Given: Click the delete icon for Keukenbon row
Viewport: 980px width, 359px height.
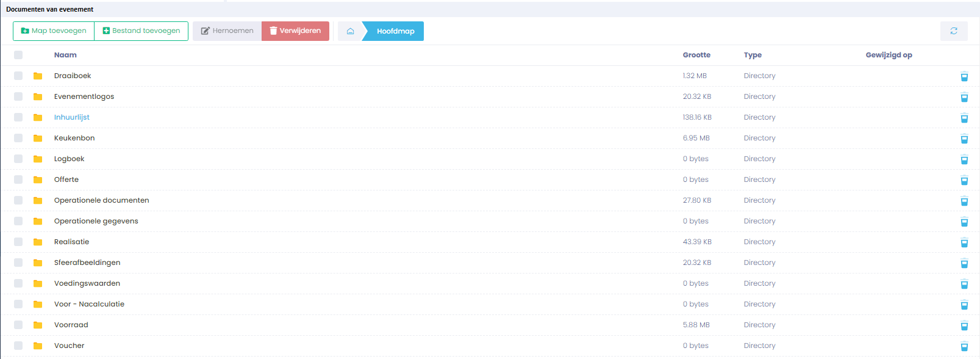Looking at the screenshot, I should (964, 139).
